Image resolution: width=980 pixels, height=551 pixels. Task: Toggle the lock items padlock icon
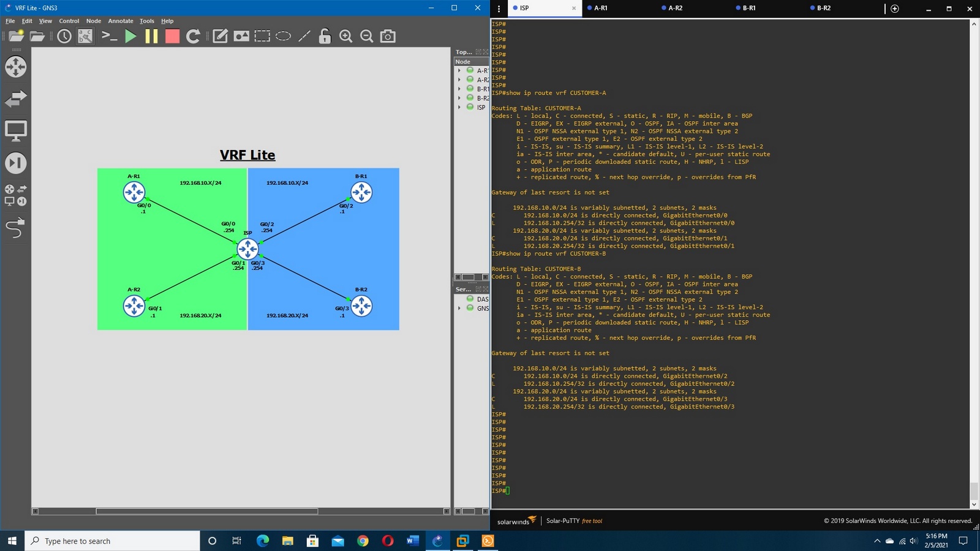click(x=325, y=37)
